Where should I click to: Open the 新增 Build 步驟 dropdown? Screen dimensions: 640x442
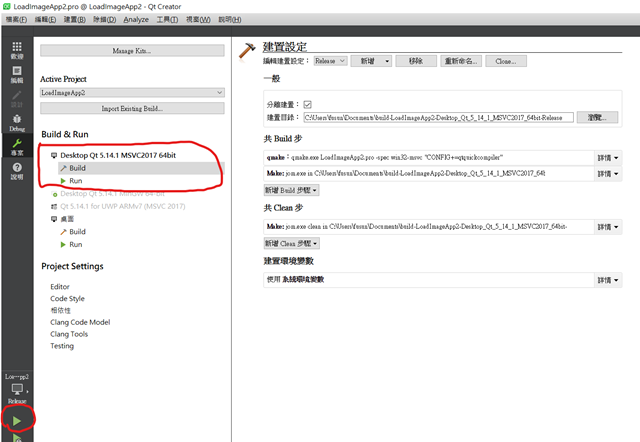[291, 190]
